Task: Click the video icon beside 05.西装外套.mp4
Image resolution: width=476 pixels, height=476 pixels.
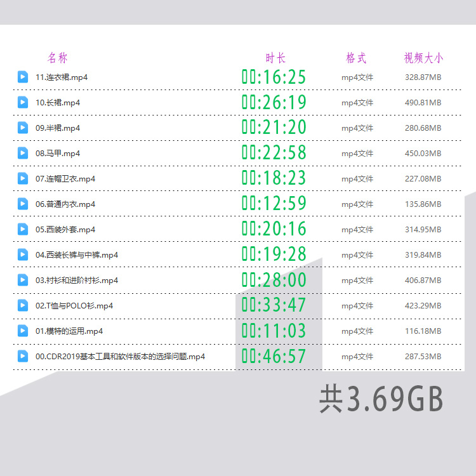Action: (x=23, y=229)
